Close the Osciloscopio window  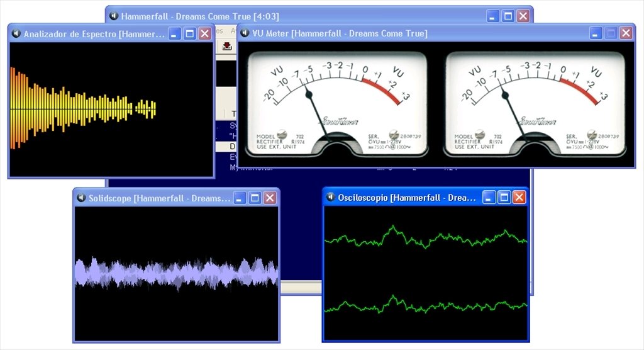click(519, 198)
